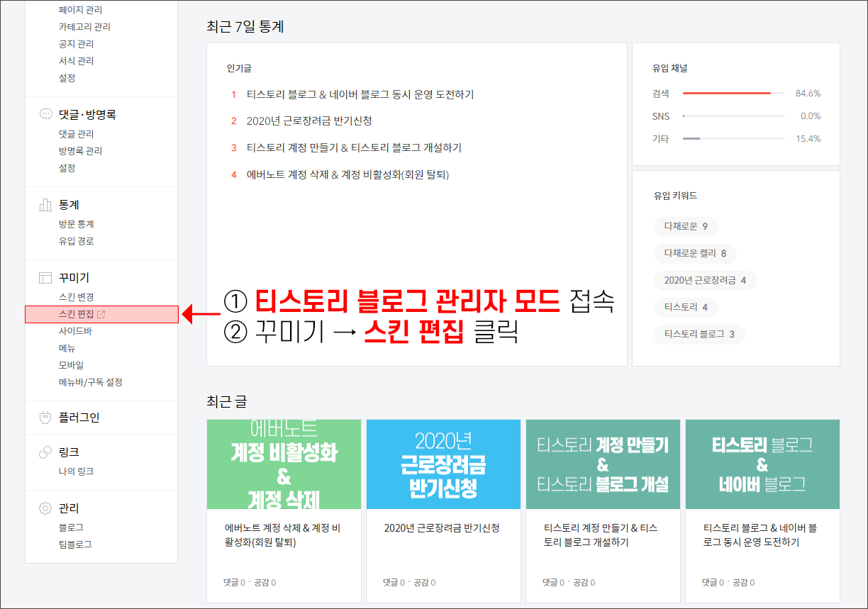Open 댓글 관리 menu item
This screenshot has height=609, width=868.
point(77,134)
